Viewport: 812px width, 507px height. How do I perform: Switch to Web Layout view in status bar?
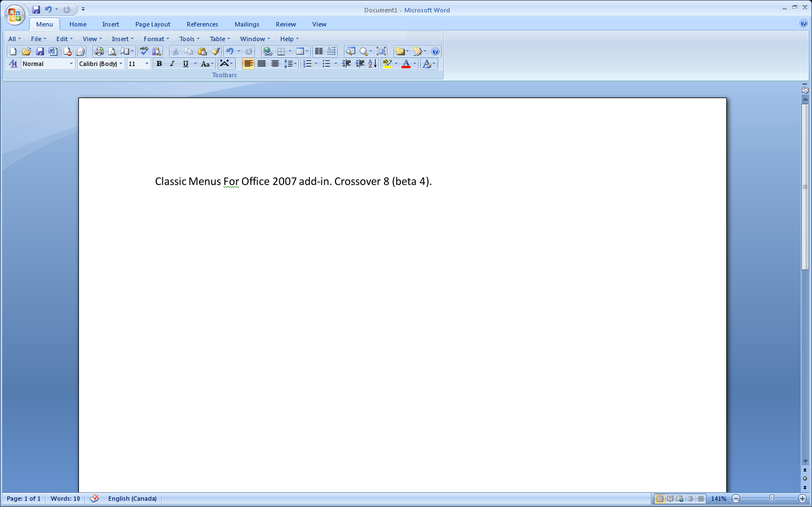tap(680, 499)
